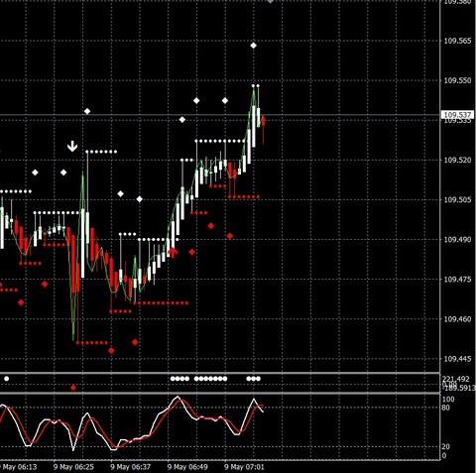Click the 109.475 price axis label
This screenshot has height=473, width=476.
coord(457,280)
